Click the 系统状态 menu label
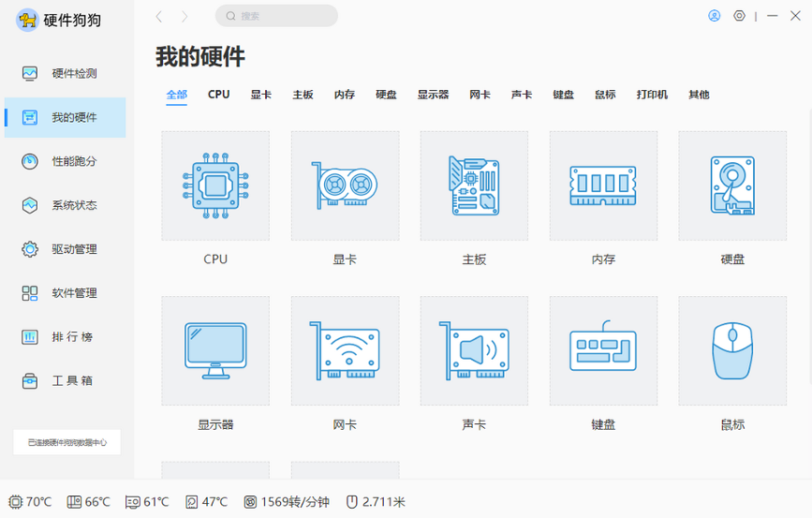 click(74, 205)
